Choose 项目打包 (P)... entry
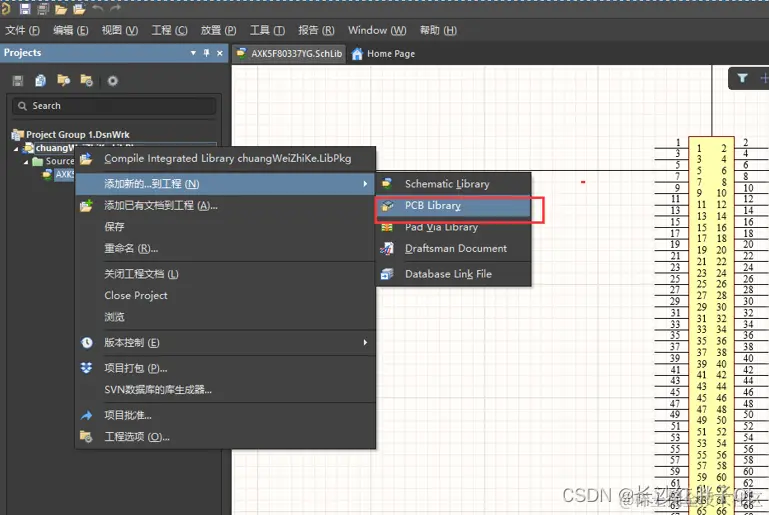Image resolution: width=769 pixels, height=515 pixels. pyautogui.click(x=225, y=368)
